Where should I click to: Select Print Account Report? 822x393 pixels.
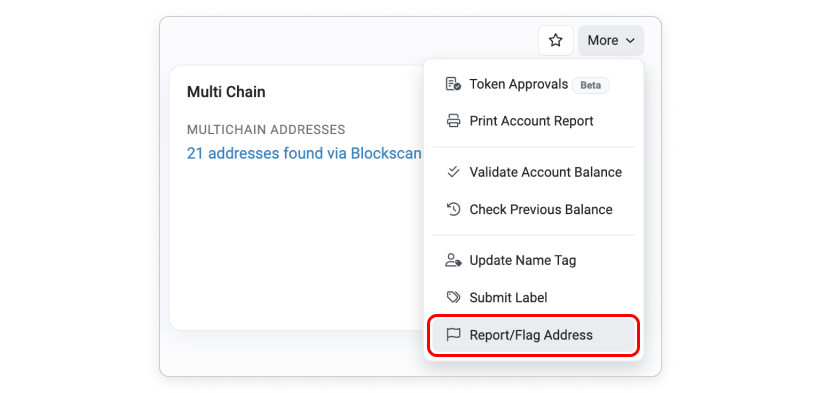click(533, 121)
